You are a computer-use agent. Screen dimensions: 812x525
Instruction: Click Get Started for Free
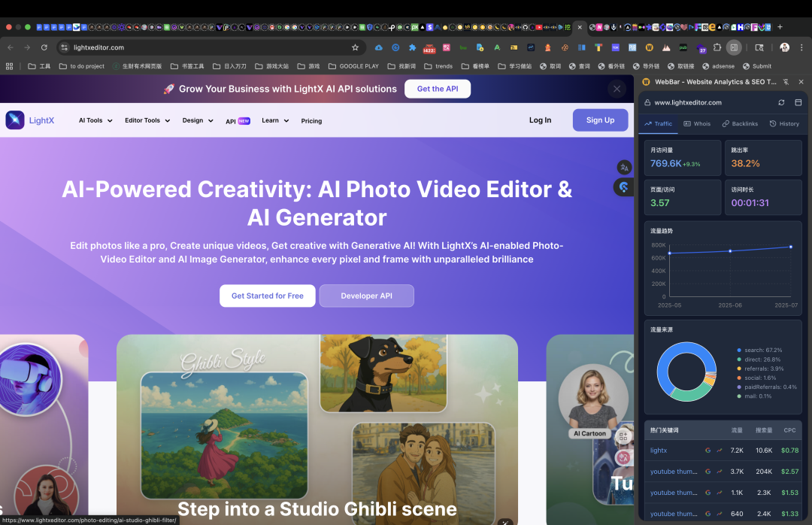pyautogui.click(x=267, y=296)
